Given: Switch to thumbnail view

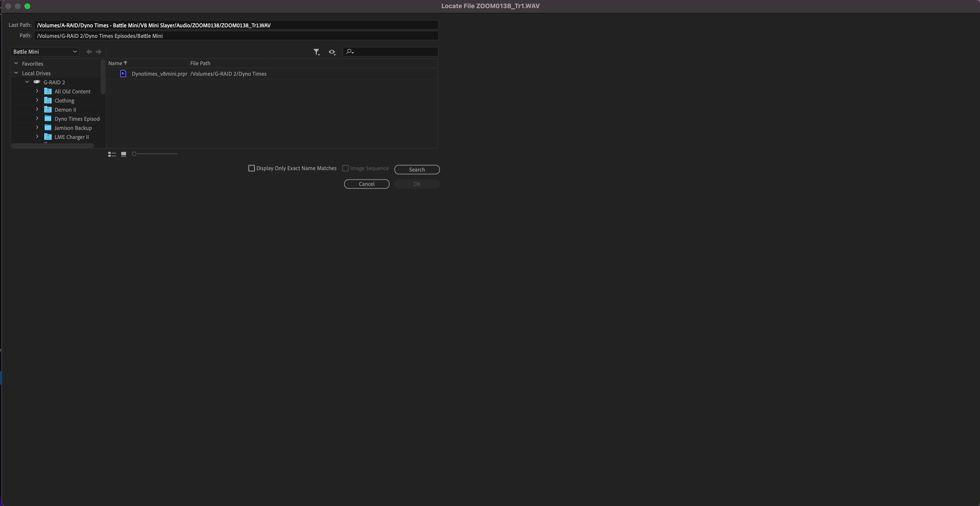Looking at the screenshot, I should tap(124, 154).
